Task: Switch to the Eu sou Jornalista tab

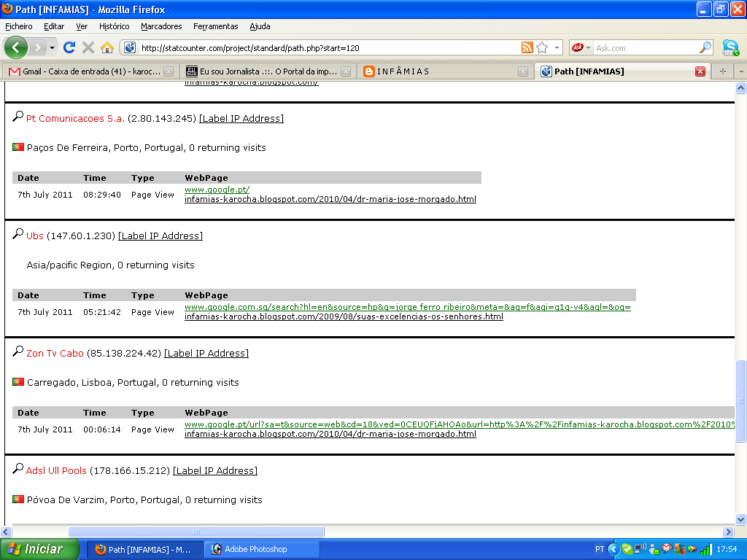Action: [x=268, y=71]
